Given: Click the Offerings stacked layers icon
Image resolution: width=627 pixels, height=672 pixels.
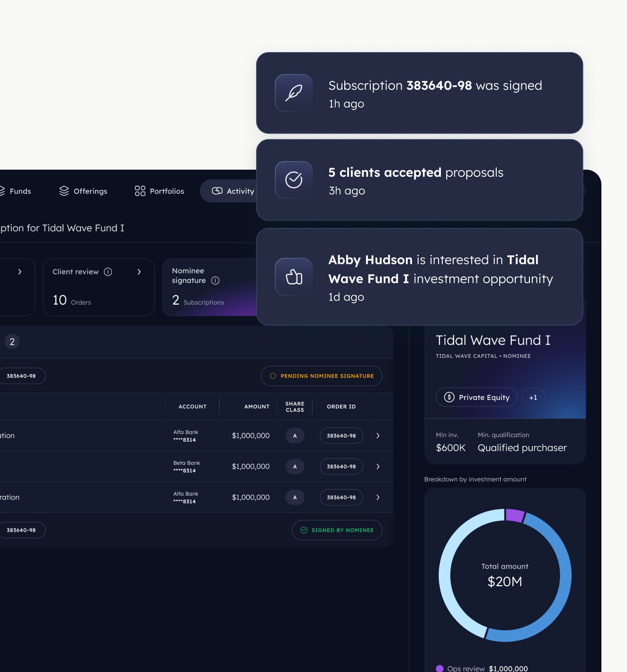Looking at the screenshot, I should [x=64, y=191].
